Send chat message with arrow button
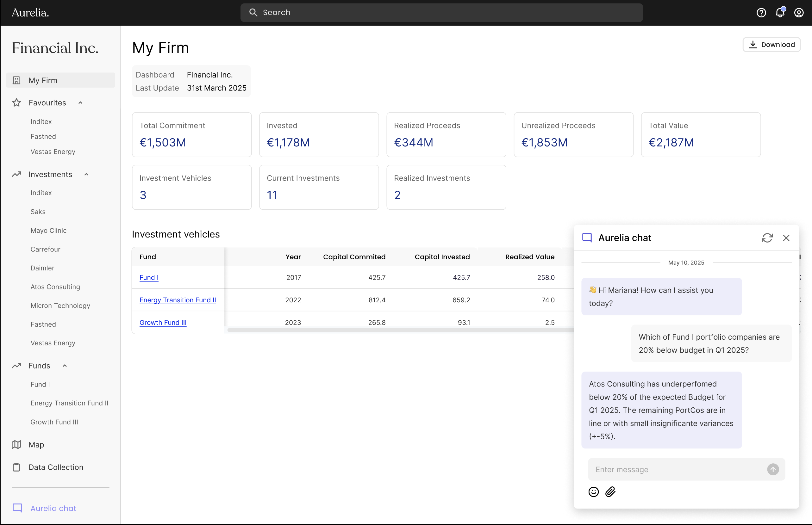This screenshot has height=525, width=812. [x=773, y=469]
